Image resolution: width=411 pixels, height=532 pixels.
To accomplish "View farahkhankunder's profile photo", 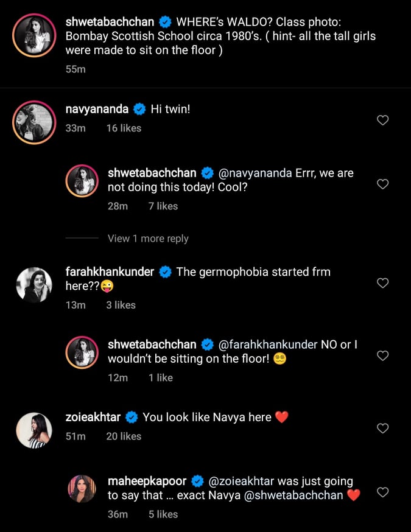I will 33,285.
